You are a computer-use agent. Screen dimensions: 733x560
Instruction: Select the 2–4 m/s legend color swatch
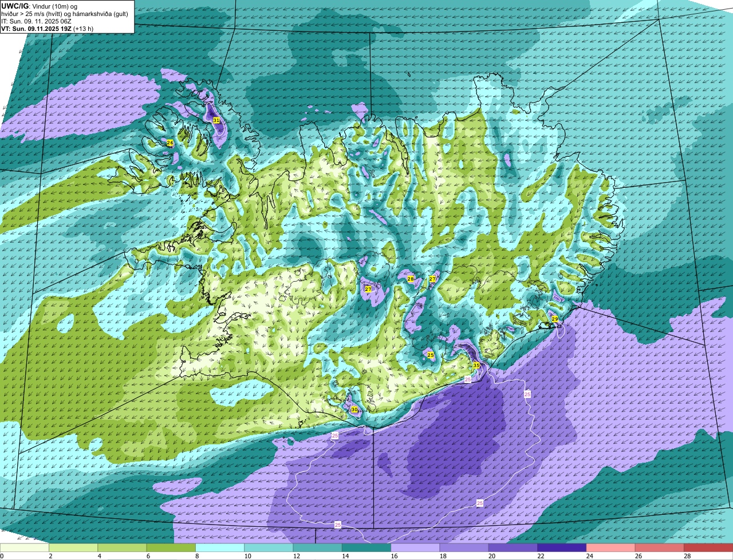[x=73, y=548]
